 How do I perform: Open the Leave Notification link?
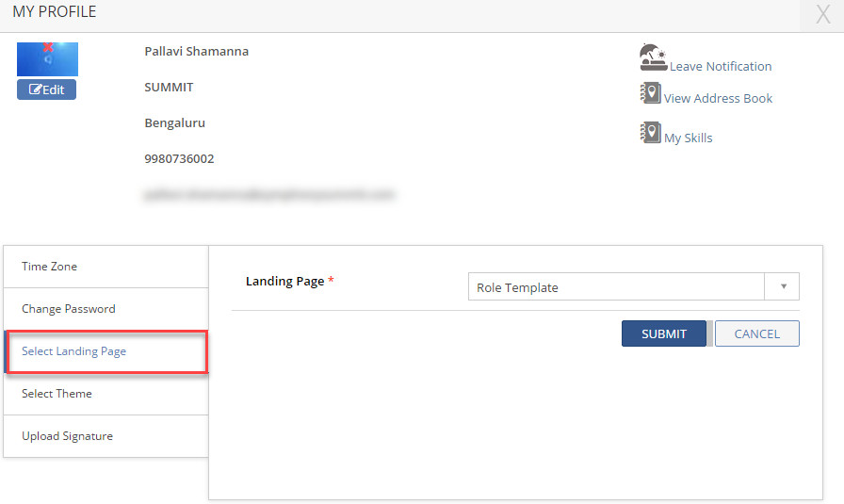coord(721,67)
